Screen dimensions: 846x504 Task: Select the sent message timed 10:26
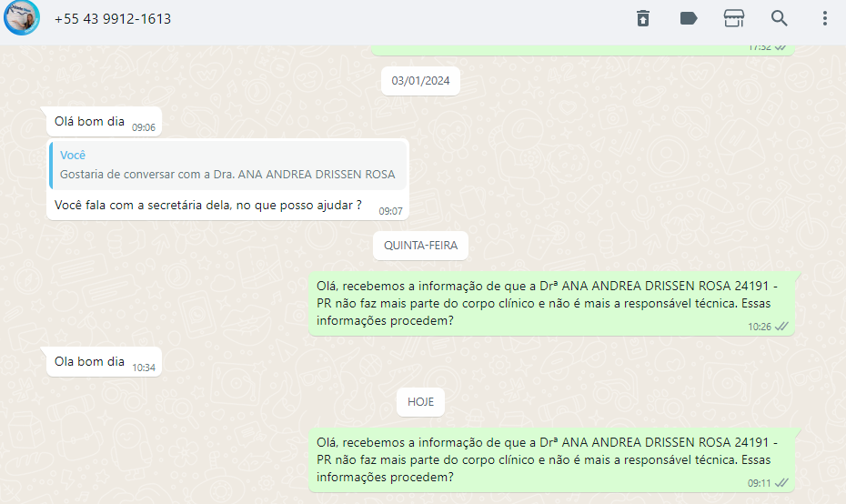pyautogui.click(x=551, y=303)
